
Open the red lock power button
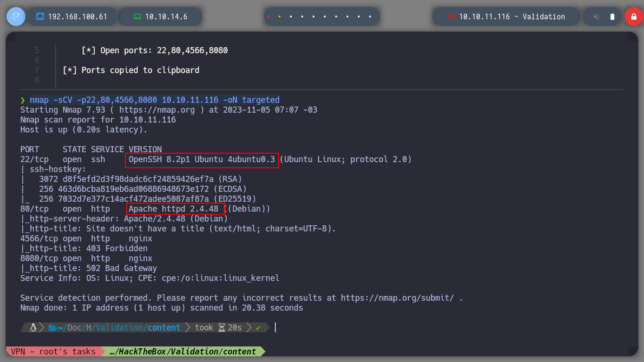(x=634, y=16)
